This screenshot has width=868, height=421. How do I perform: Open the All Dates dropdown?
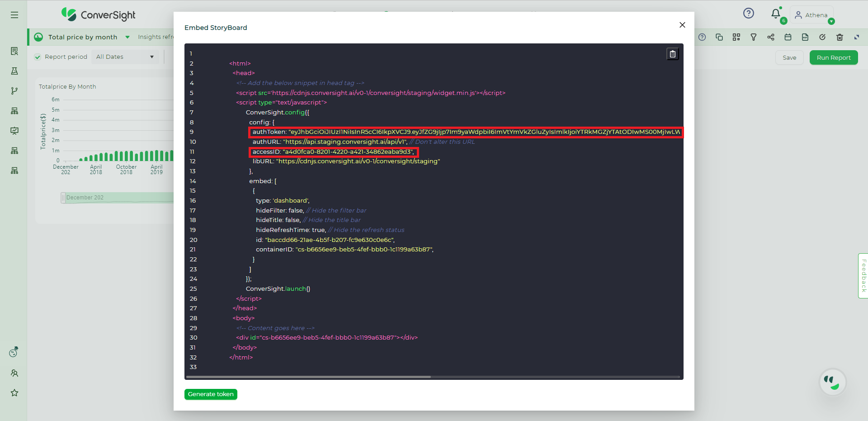point(125,57)
